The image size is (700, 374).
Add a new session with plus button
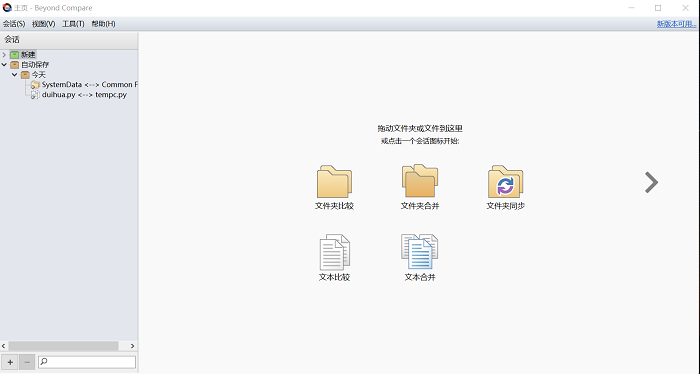[x=10, y=362]
